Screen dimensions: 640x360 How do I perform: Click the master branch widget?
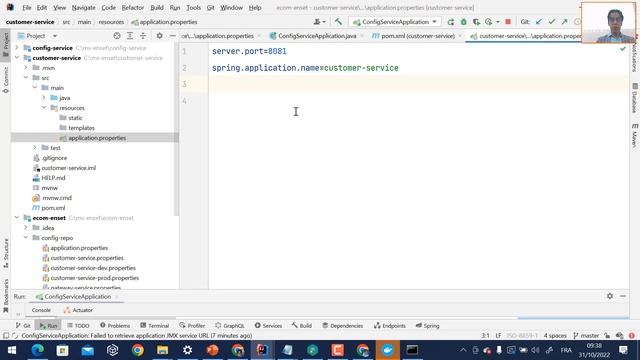pyautogui.click(x=586, y=336)
